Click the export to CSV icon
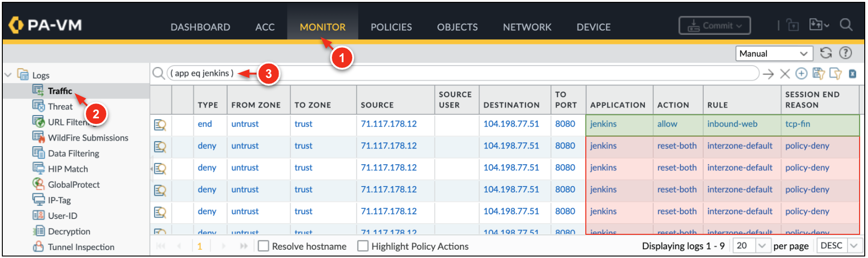This screenshot has width=868, height=258. [x=852, y=73]
